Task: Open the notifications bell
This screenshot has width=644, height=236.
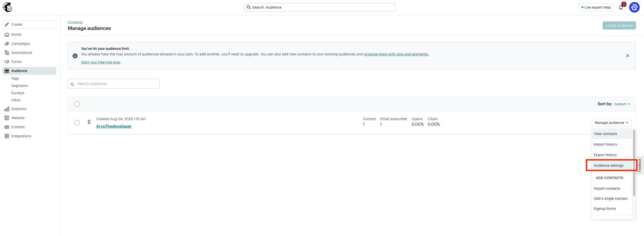Action: [x=621, y=7]
